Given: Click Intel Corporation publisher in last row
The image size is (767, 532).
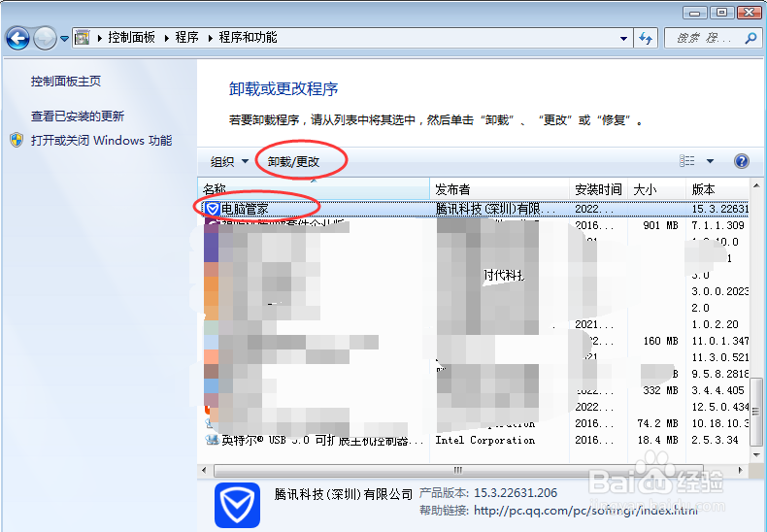Looking at the screenshot, I should [x=484, y=440].
